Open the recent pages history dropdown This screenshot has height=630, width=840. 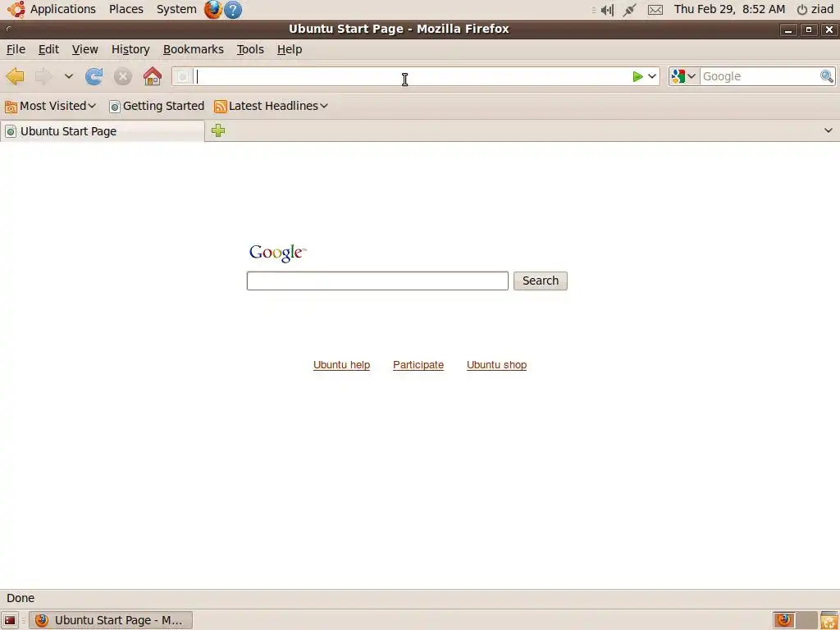[69, 76]
